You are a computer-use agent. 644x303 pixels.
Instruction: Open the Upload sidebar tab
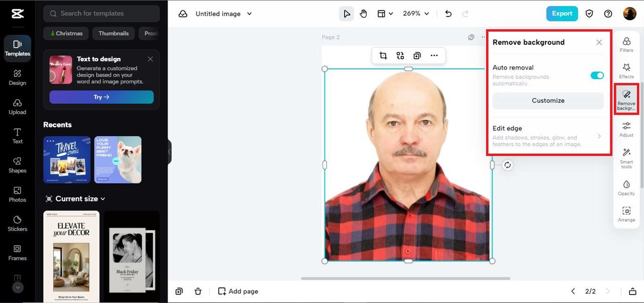[18, 107]
